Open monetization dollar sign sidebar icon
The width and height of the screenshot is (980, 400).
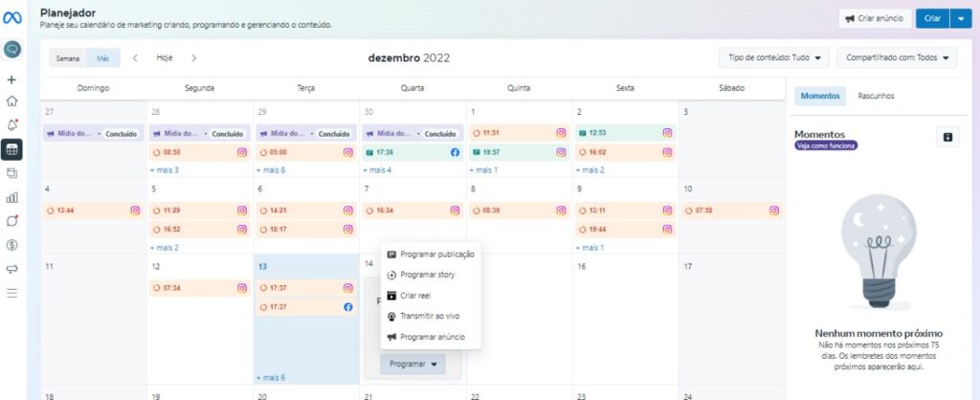[12, 244]
